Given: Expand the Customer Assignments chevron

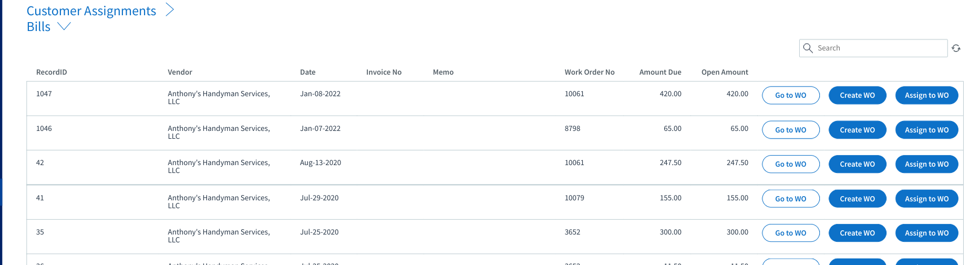Looking at the screenshot, I should point(170,9).
